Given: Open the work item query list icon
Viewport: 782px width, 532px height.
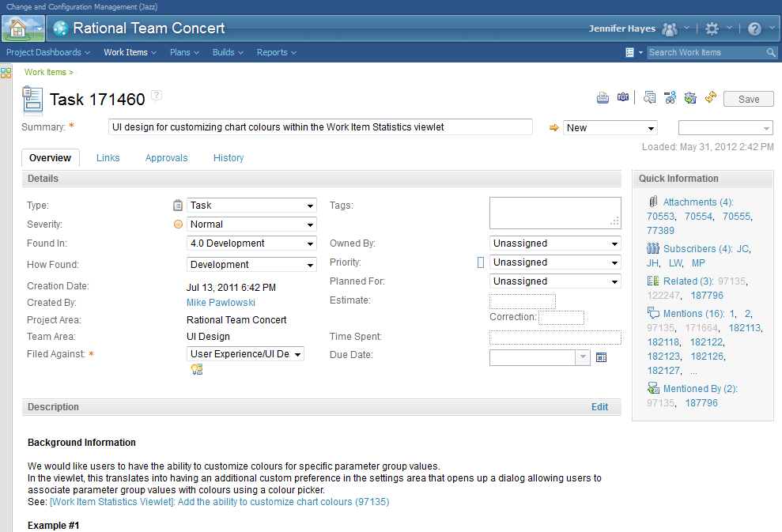Looking at the screenshot, I should pos(630,52).
